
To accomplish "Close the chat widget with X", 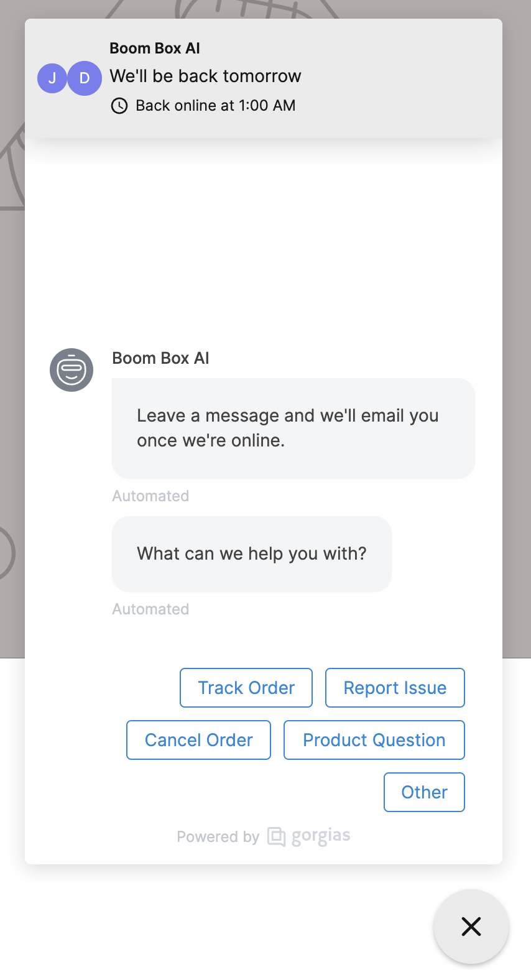I will pyautogui.click(x=471, y=927).
